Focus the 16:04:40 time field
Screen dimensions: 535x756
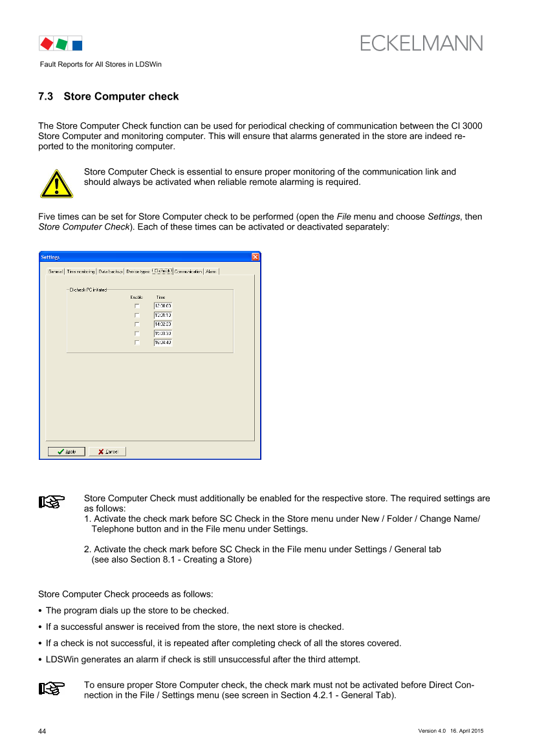pyautogui.click(x=162, y=343)
